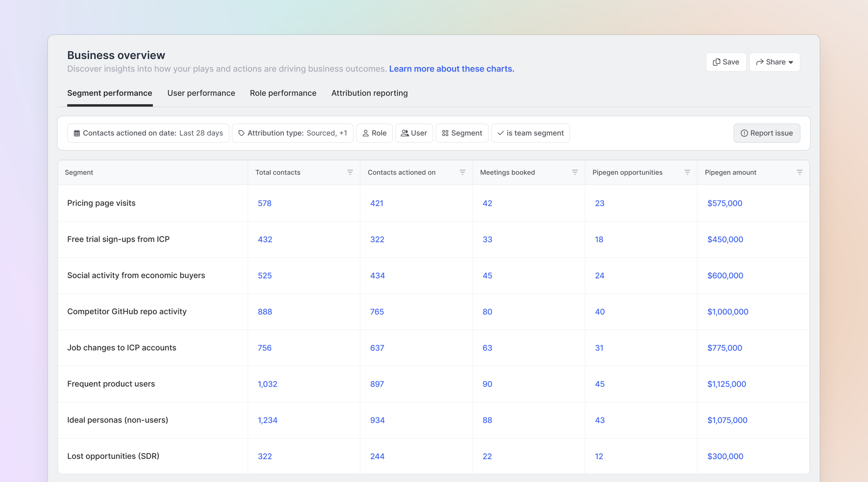Image resolution: width=868 pixels, height=482 pixels.
Task: Click the $1,000,000 Pipegen amount value
Action: click(x=727, y=312)
